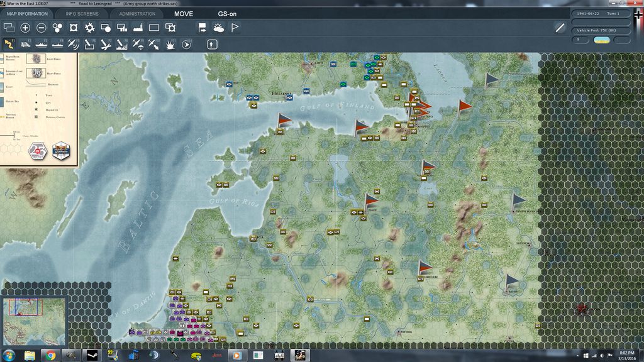Click the diagonal line round button
Screen dimensions: 644x362
click(560, 28)
